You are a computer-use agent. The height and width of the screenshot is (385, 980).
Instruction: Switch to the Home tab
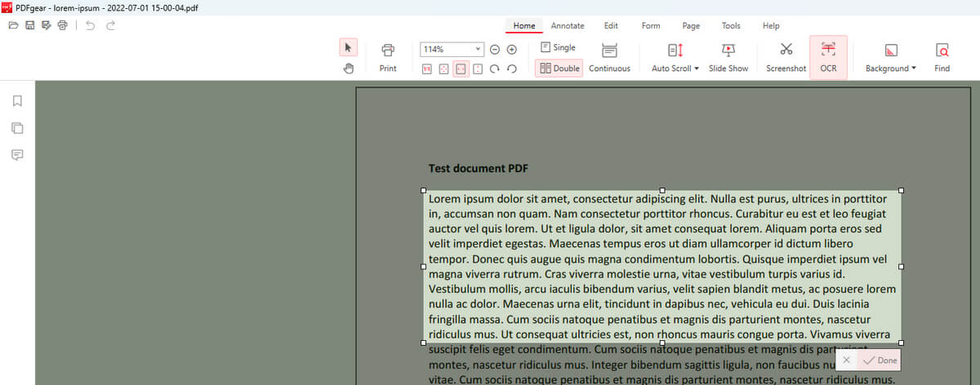524,25
